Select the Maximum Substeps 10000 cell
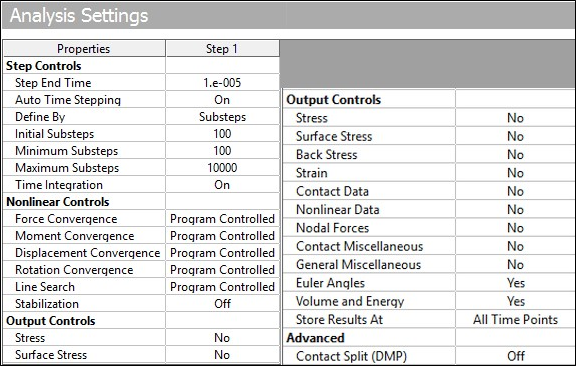 pyautogui.click(x=222, y=168)
